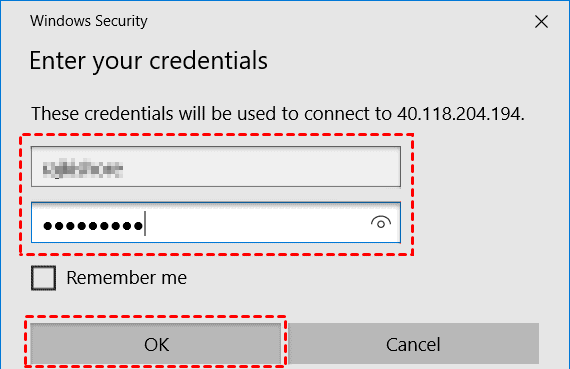Click the credentials description sentence
Viewport: 570px width, 369px height.
coord(278,114)
